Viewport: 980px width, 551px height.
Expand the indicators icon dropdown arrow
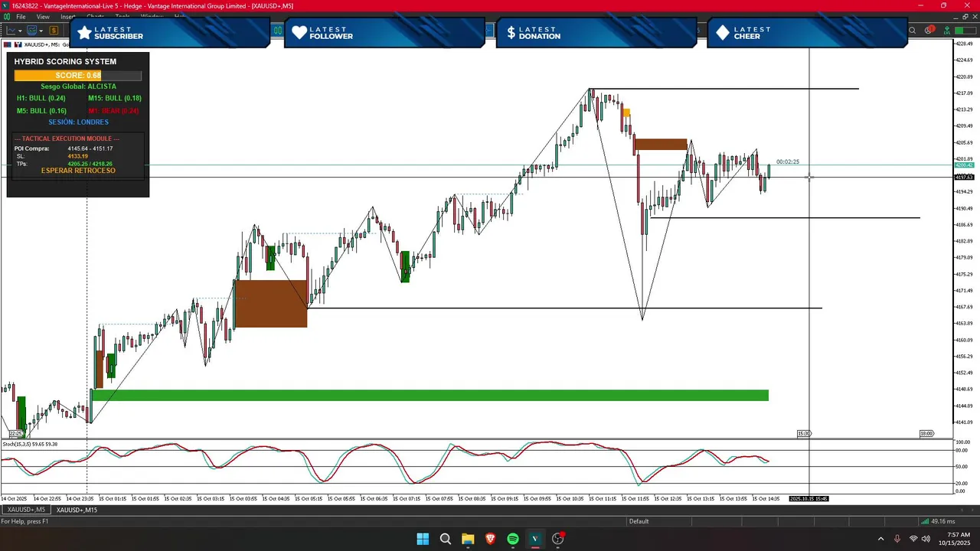[x=41, y=31]
